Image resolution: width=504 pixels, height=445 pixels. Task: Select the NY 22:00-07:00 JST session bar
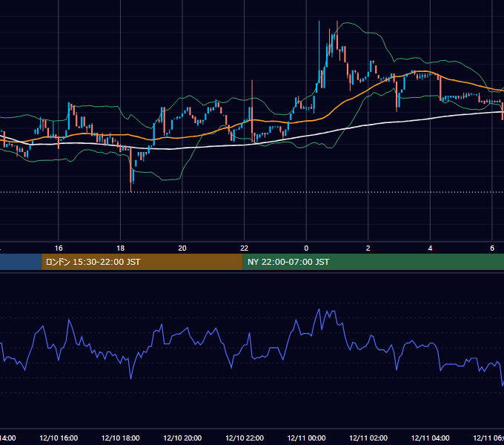click(373, 262)
